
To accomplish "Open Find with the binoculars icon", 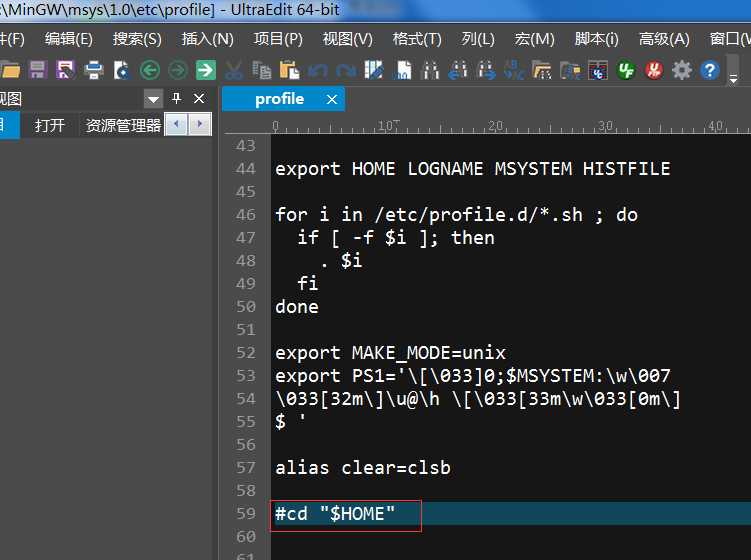I will coord(430,70).
